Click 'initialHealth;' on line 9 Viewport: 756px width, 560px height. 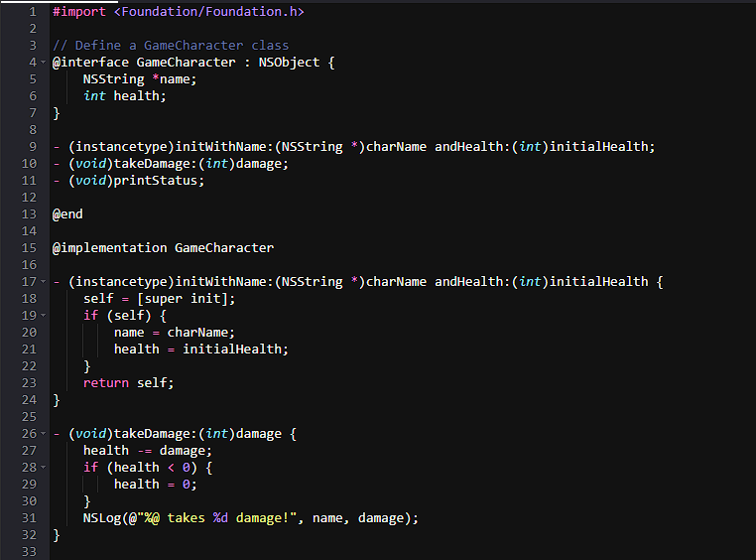602,147
